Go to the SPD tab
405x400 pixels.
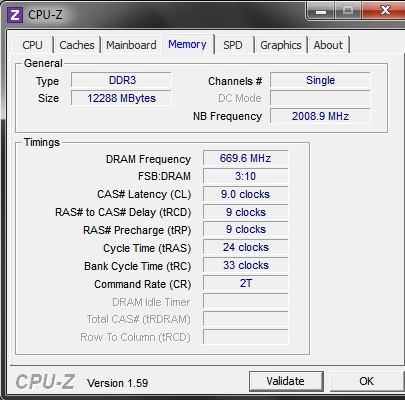[233, 45]
